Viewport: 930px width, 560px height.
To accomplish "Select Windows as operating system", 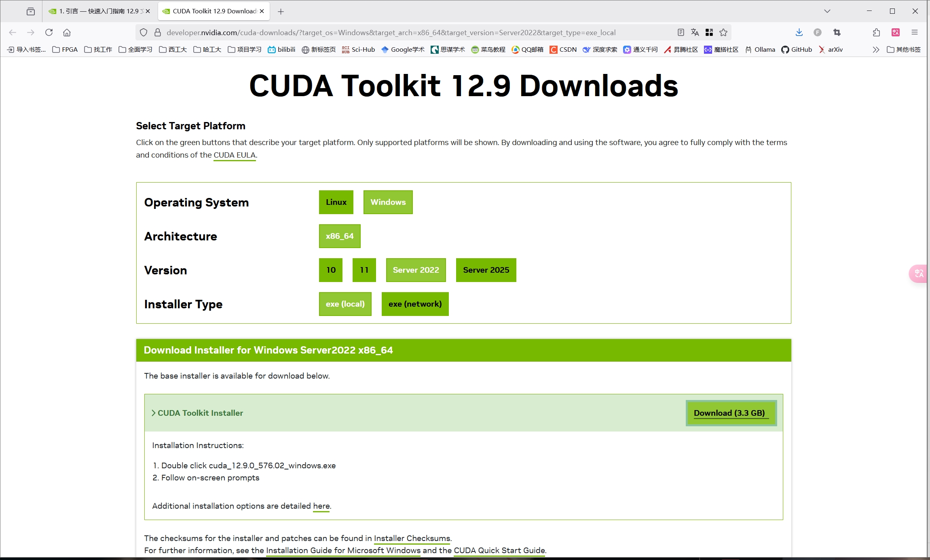I will pos(388,202).
